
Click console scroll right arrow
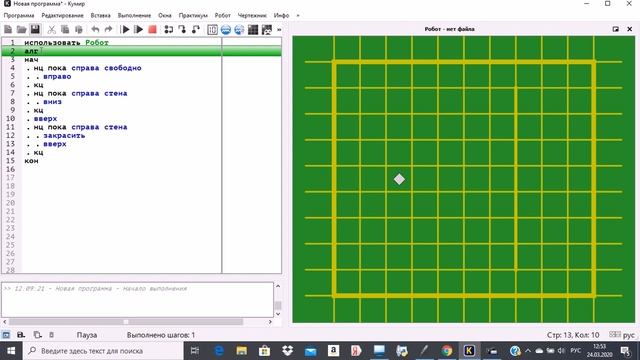270,322
